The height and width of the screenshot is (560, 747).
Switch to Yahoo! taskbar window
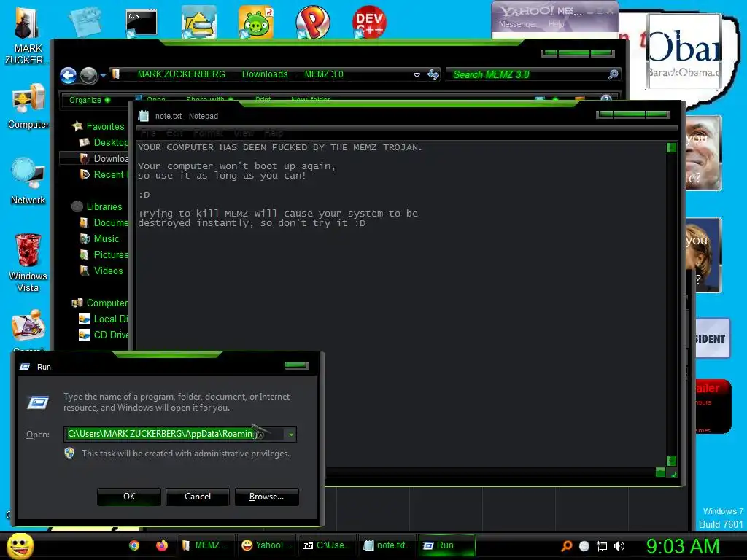[x=267, y=545]
